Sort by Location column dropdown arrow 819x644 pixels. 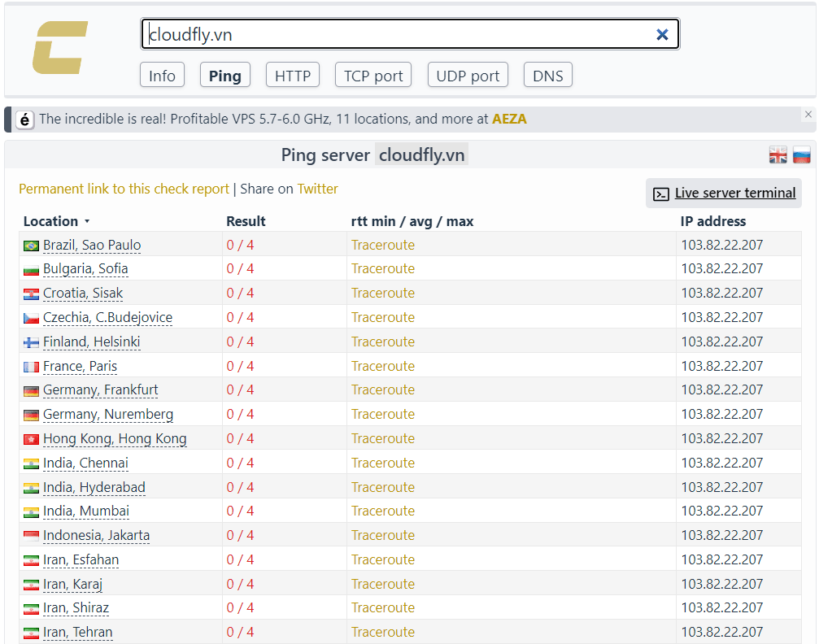(87, 221)
